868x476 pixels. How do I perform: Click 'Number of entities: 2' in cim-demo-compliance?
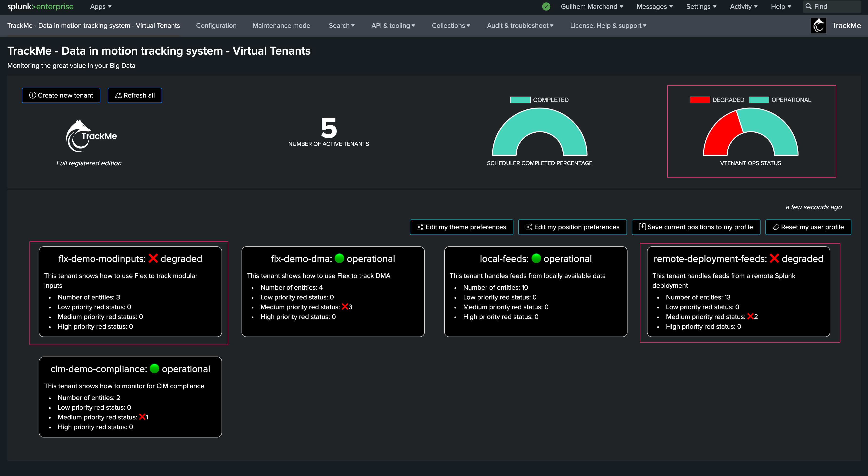pos(89,397)
